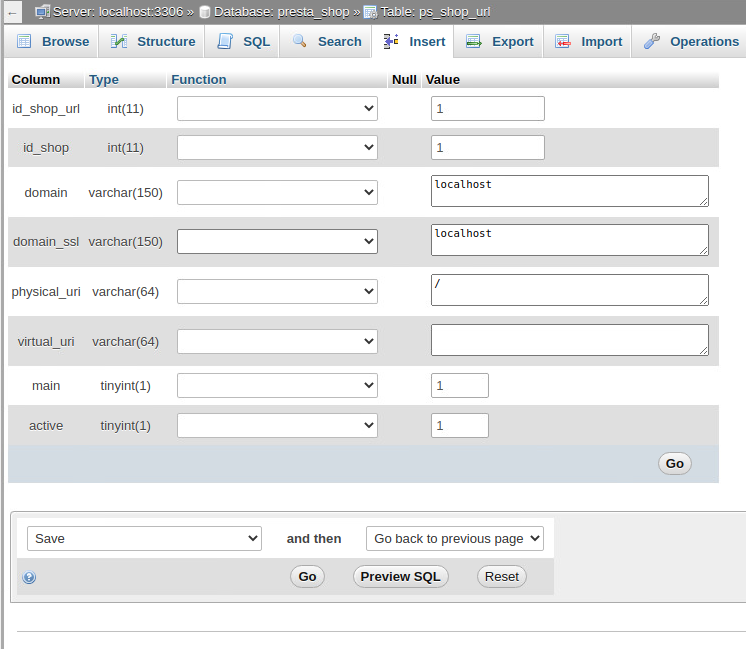
Task: Click the physical_uri column name
Action: click(x=46, y=291)
